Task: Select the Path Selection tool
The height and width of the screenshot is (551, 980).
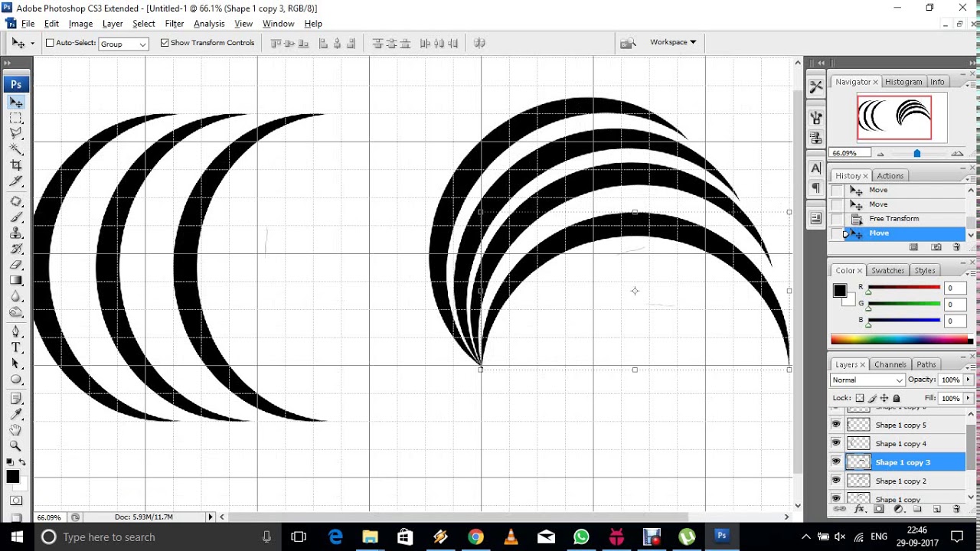Action: pyautogui.click(x=16, y=364)
